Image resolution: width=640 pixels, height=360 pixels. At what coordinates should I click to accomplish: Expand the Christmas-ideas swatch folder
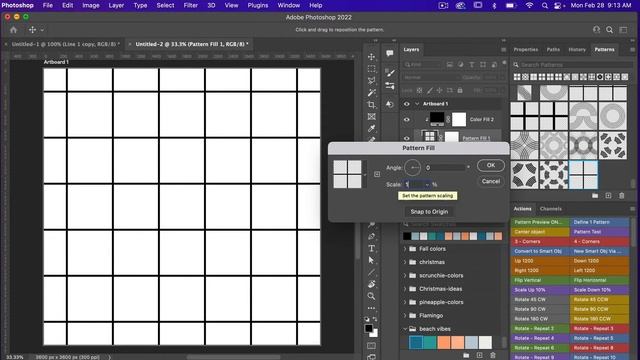(x=405, y=289)
